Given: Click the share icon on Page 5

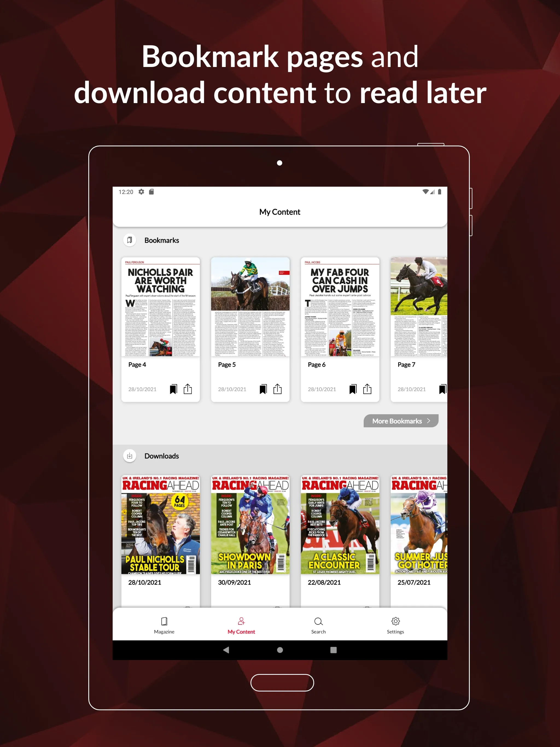Looking at the screenshot, I should 277,389.
